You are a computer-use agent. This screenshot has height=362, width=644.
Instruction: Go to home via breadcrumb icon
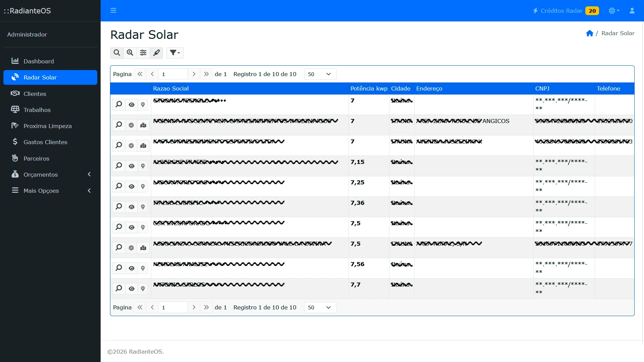pos(589,33)
